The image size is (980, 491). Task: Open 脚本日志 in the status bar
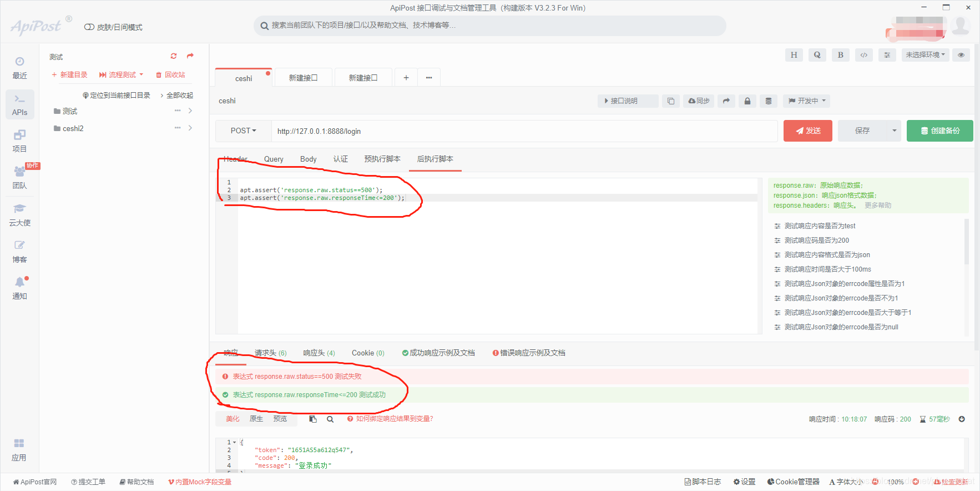pyautogui.click(x=703, y=482)
